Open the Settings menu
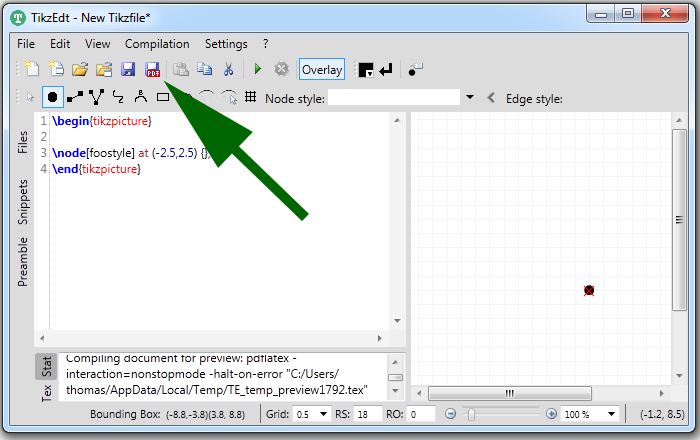Viewport: 700px width, 440px height. coord(226,44)
